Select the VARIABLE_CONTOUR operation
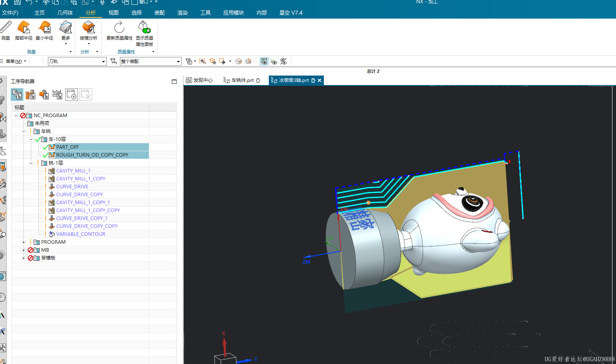616x364 pixels. click(81, 234)
